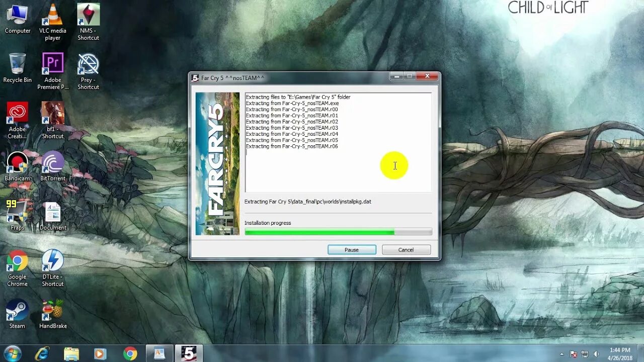Click the Windows Start button

pyautogui.click(x=12, y=353)
